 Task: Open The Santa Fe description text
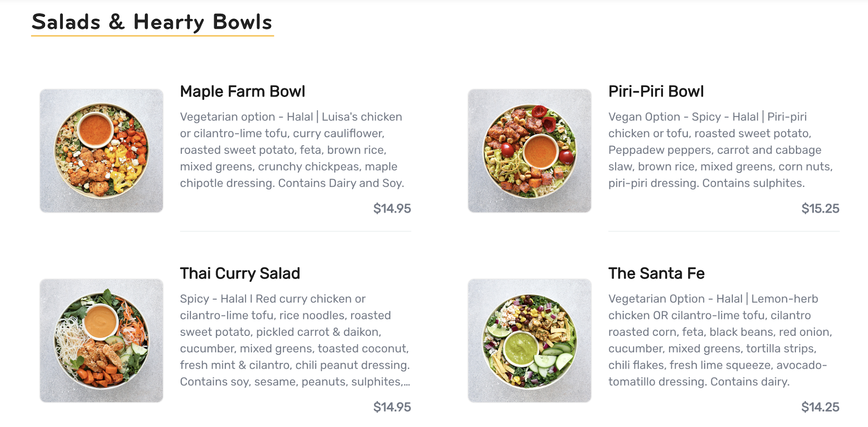pos(720,340)
